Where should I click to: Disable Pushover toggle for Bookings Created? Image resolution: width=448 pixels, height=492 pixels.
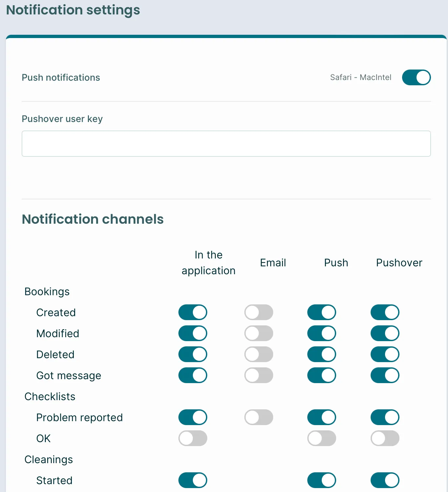pyautogui.click(x=385, y=312)
